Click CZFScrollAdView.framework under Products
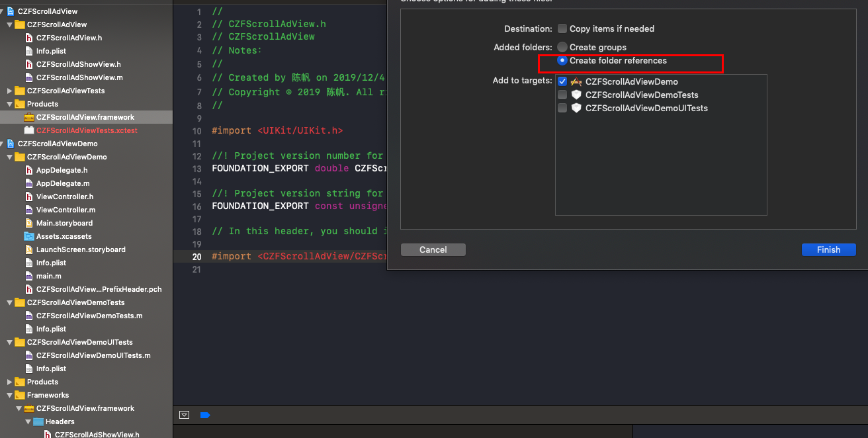 [x=73, y=117]
